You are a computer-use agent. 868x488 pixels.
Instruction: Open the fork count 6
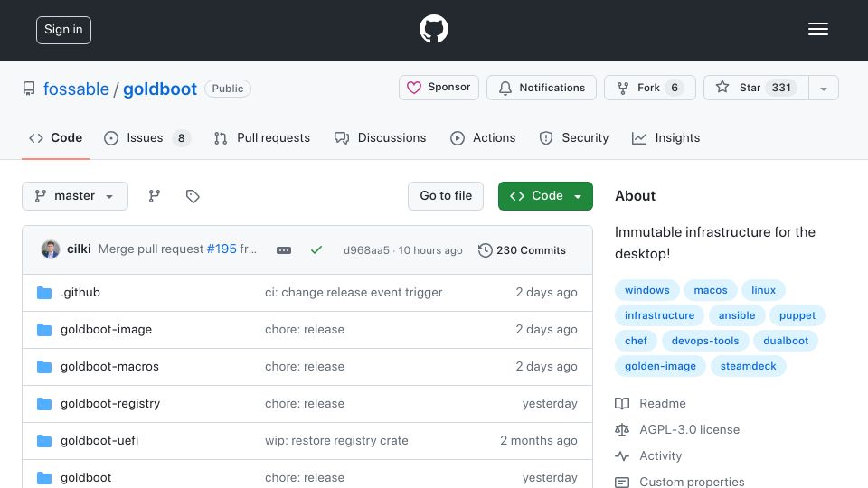pyautogui.click(x=675, y=88)
